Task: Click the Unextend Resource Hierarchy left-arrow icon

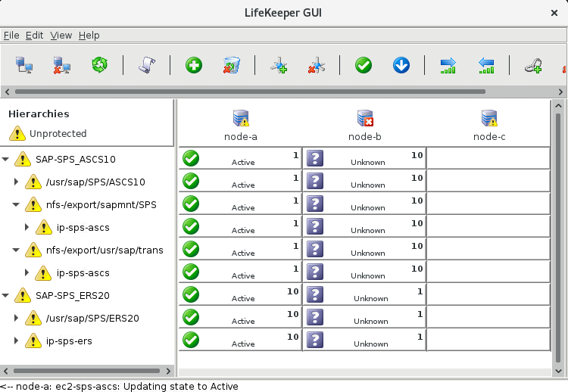Action: (486, 66)
